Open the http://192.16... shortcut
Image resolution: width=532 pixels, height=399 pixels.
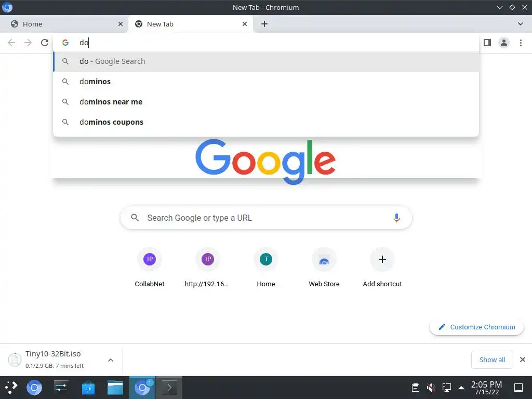click(x=208, y=268)
